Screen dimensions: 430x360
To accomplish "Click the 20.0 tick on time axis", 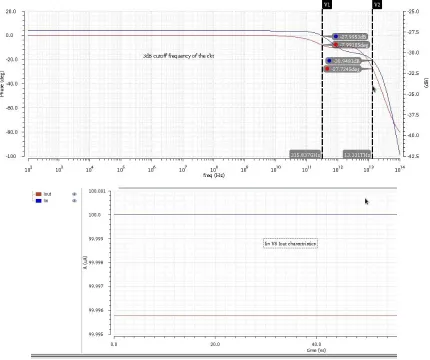I will (215, 344).
